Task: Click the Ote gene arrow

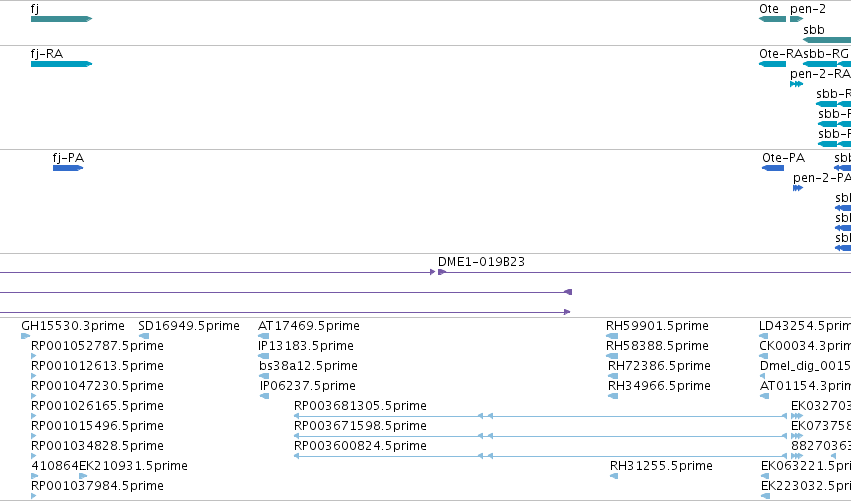Action: click(x=772, y=19)
